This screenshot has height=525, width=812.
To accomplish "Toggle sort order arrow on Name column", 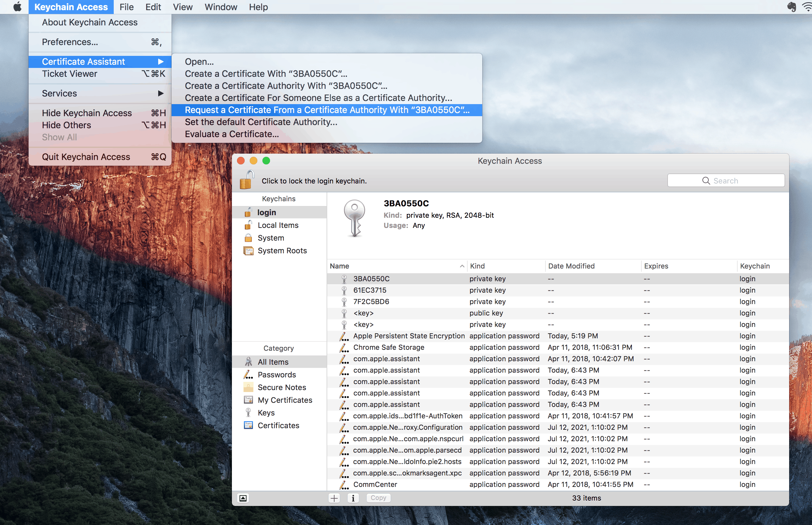I will coord(462,266).
